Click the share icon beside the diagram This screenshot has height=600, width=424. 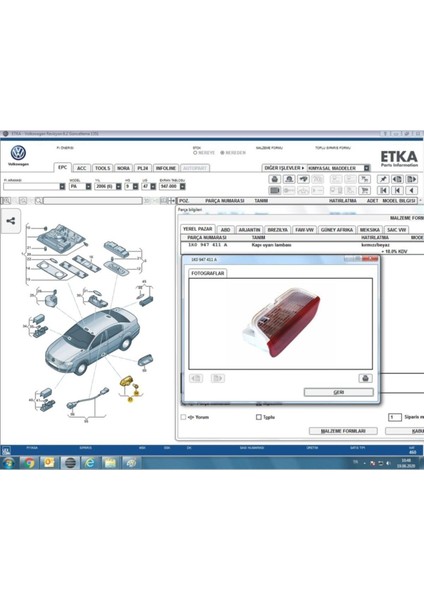11,221
